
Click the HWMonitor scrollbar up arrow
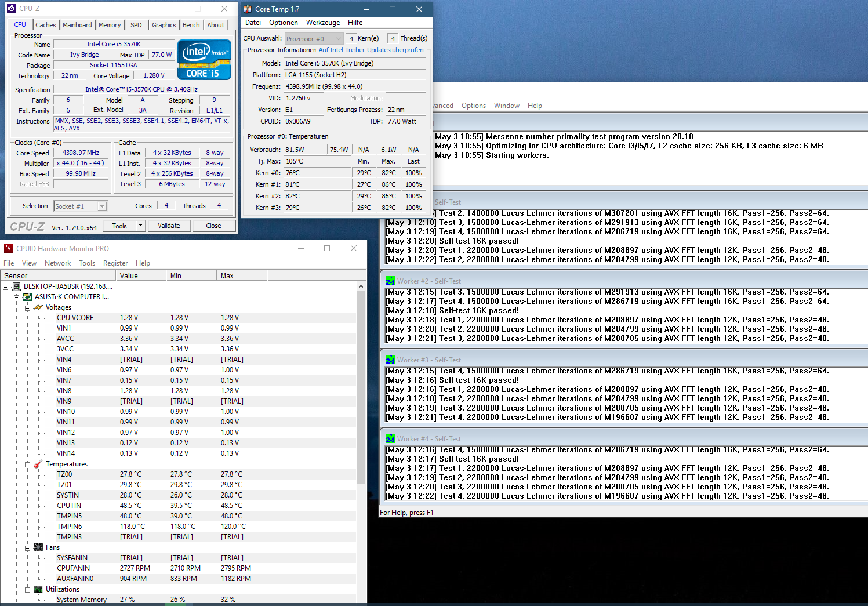[x=361, y=286]
